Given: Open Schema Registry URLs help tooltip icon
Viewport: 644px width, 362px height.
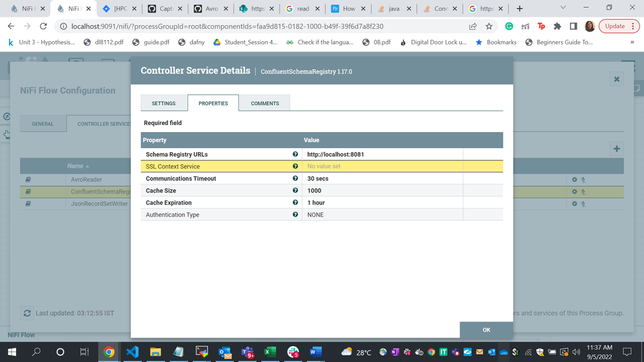Looking at the screenshot, I should pyautogui.click(x=295, y=155).
